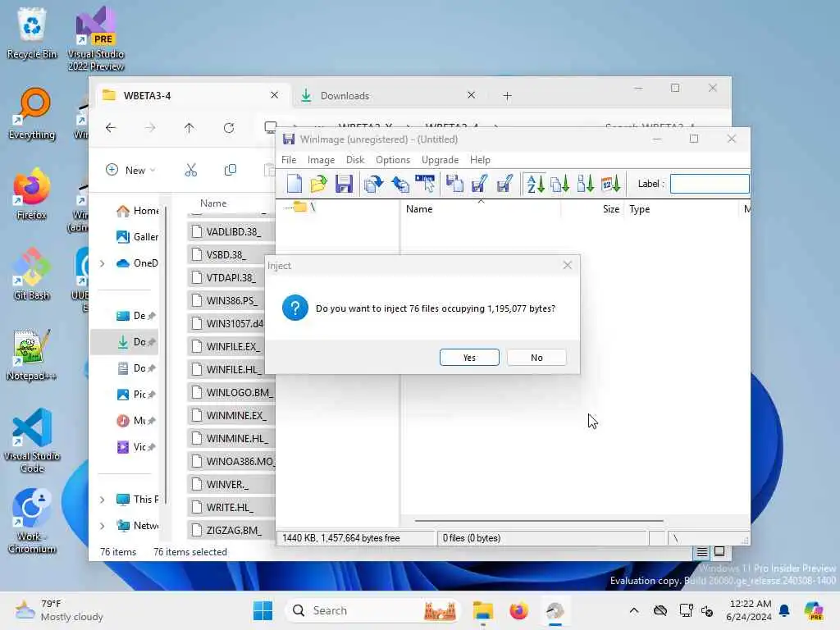
Task: Open the weather widget on taskbar
Action: pos(59,610)
